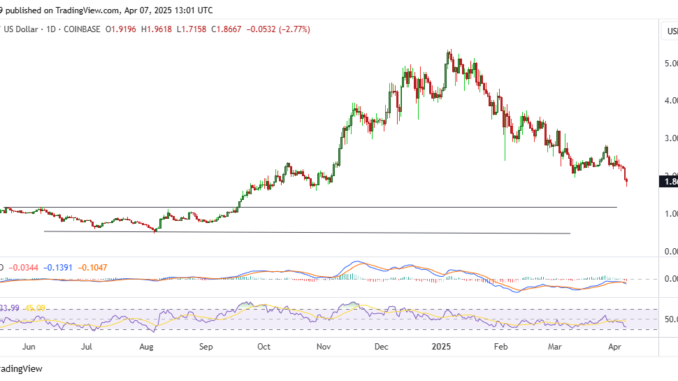The image size is (678, 381).
Task: Click the orange signal value −0.1047
Action: pyautogui.click(x=93, y=268)
